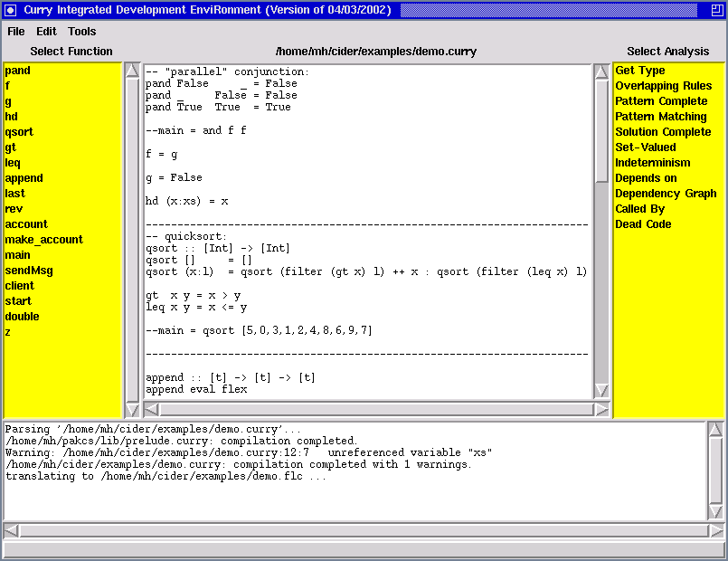This screenshot has width=728, height=561.
Task: Select function make_account in list
Action: tap(43, 239)
